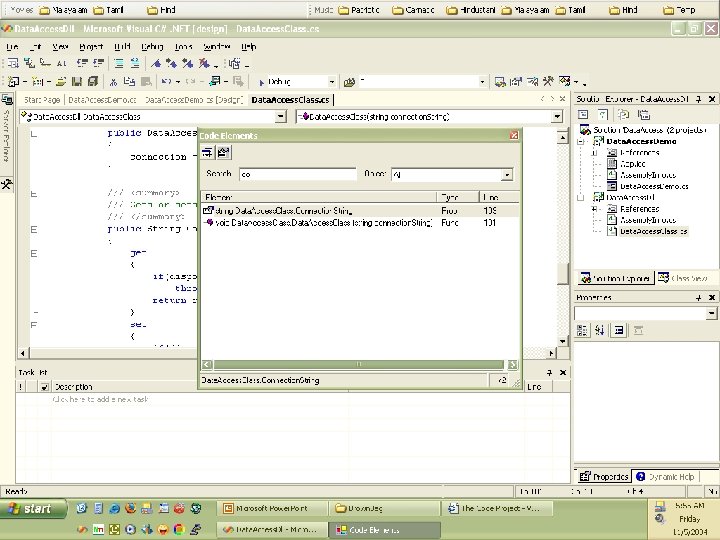Click Code Elements taskbar button
The width and height of the screenshot is (720, 540).
(384, 530)
